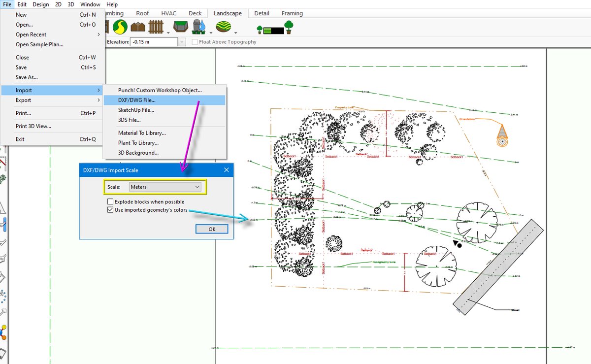Open the Scale Meters combo box
The image size is (591, 364).
click(165, 187)
